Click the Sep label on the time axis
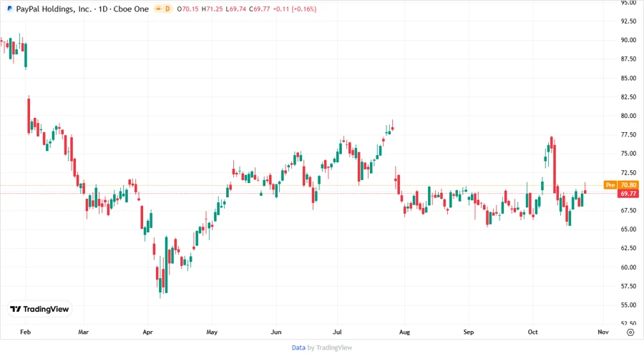Image resolution: width=644 pixels, height=356 pixels. click(469, 332)
